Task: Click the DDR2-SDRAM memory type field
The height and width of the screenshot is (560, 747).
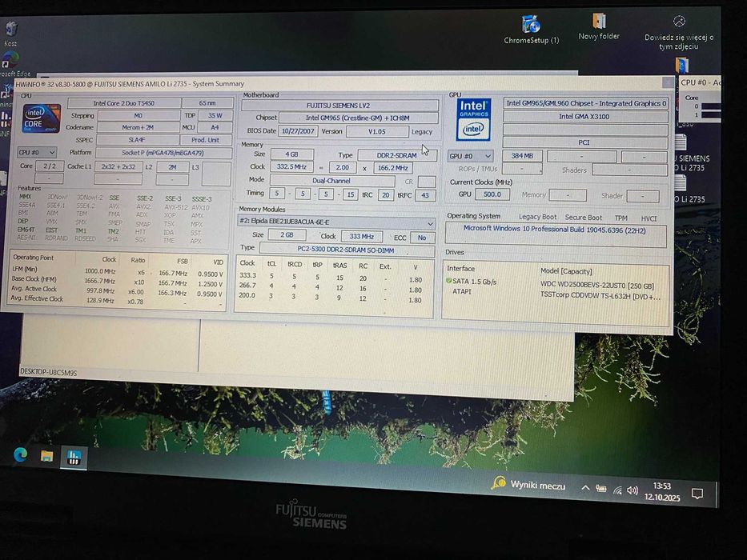Action: [397, 155]
